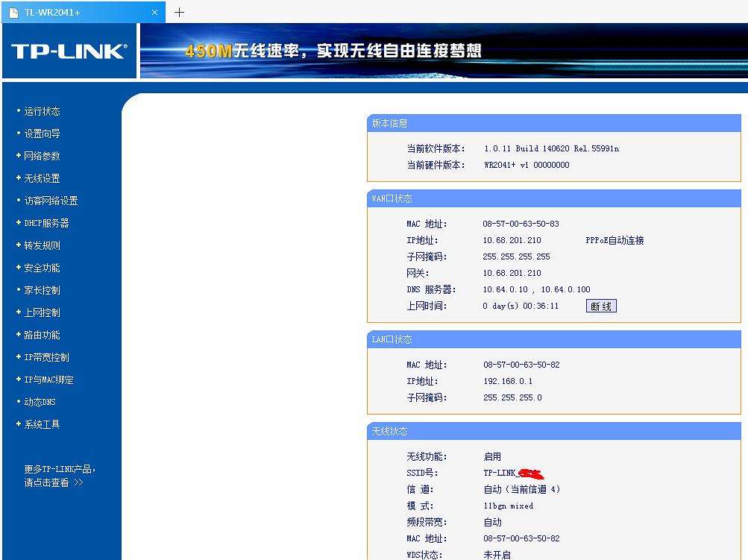
Task: Click the 断线 disconnect button
Action: pos(601,306)
